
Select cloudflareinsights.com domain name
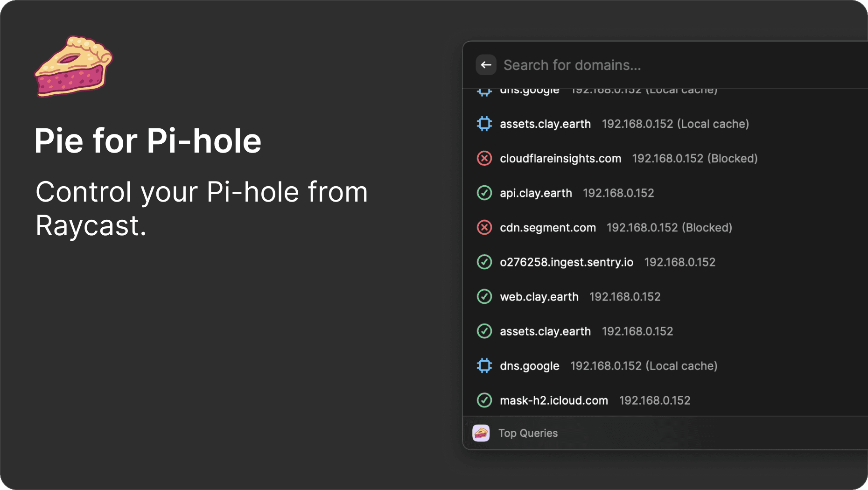point(560,159)
